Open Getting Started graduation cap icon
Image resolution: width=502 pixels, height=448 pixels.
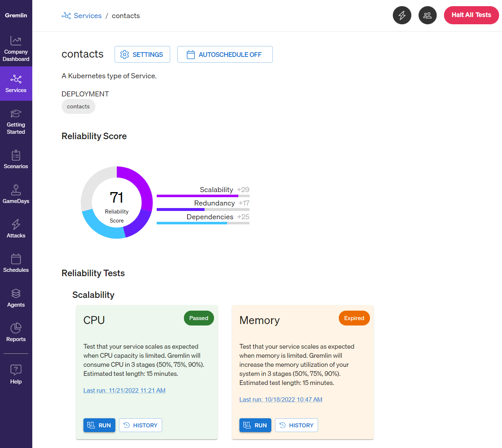click(x=16, y=113)
